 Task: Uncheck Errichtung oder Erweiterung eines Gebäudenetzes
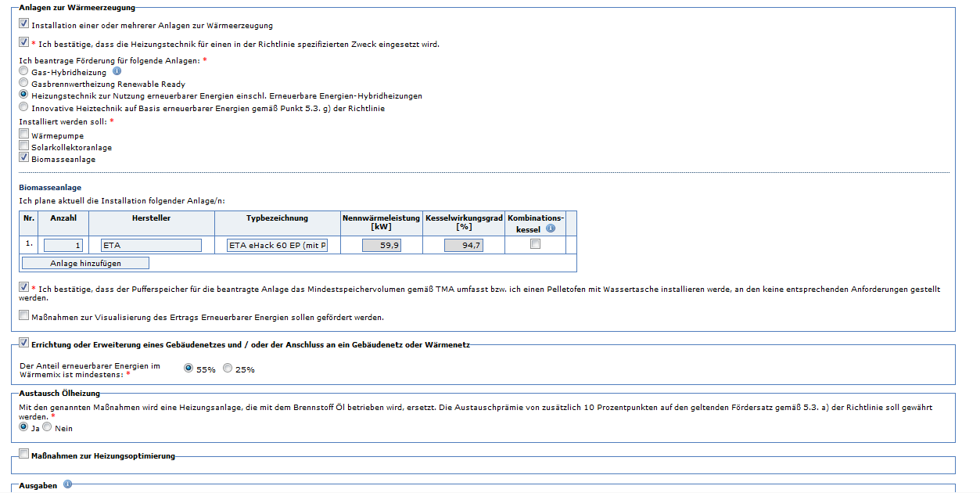click(x=24, y=343)
